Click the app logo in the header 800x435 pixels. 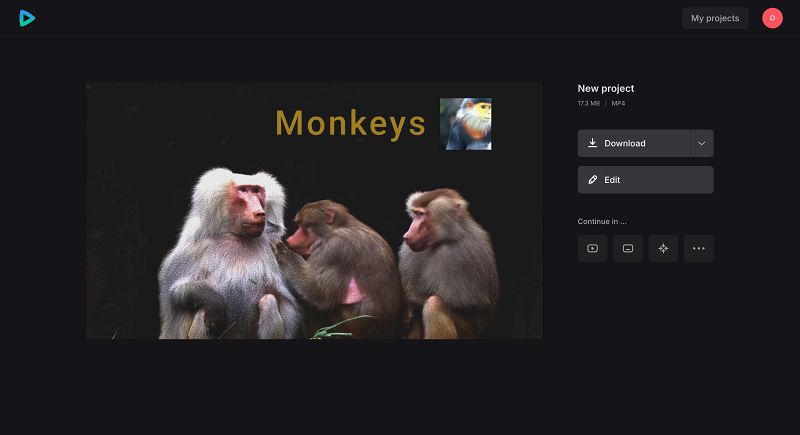[x=27, y=18]
